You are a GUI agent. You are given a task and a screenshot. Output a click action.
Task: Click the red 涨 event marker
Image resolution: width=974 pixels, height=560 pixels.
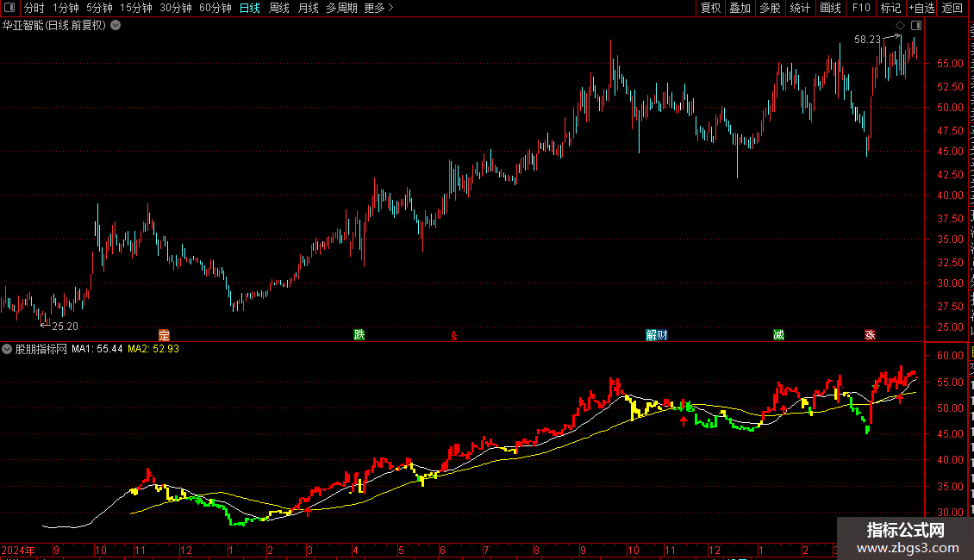coord(870,335)
